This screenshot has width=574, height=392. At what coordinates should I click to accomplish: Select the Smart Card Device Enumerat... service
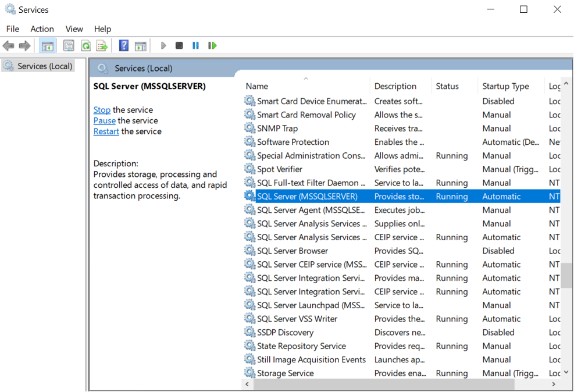[x=402, y=101]
